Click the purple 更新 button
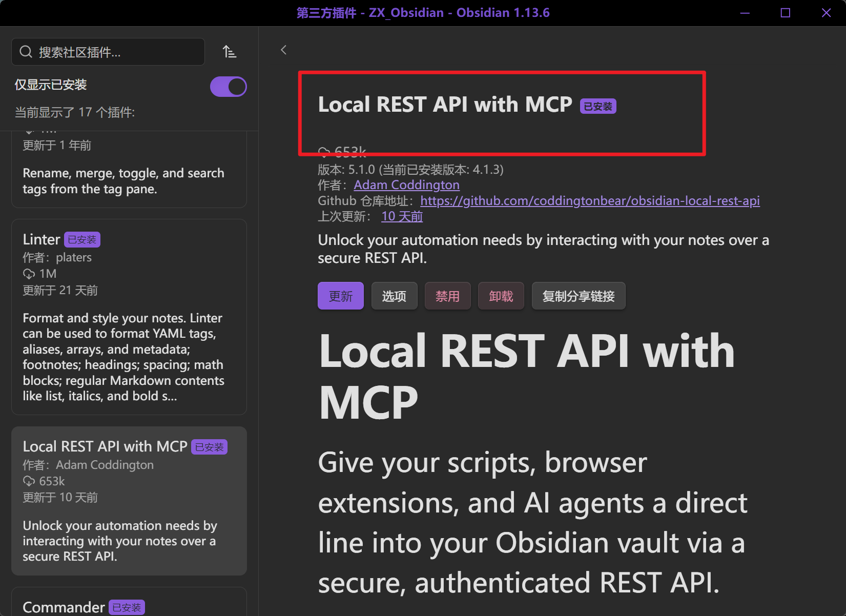 click(341, 296)
